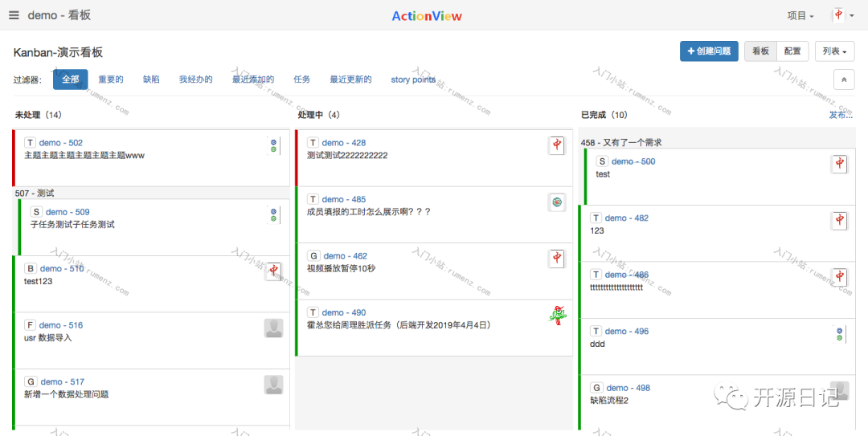Open issue demo - 490

344,312
